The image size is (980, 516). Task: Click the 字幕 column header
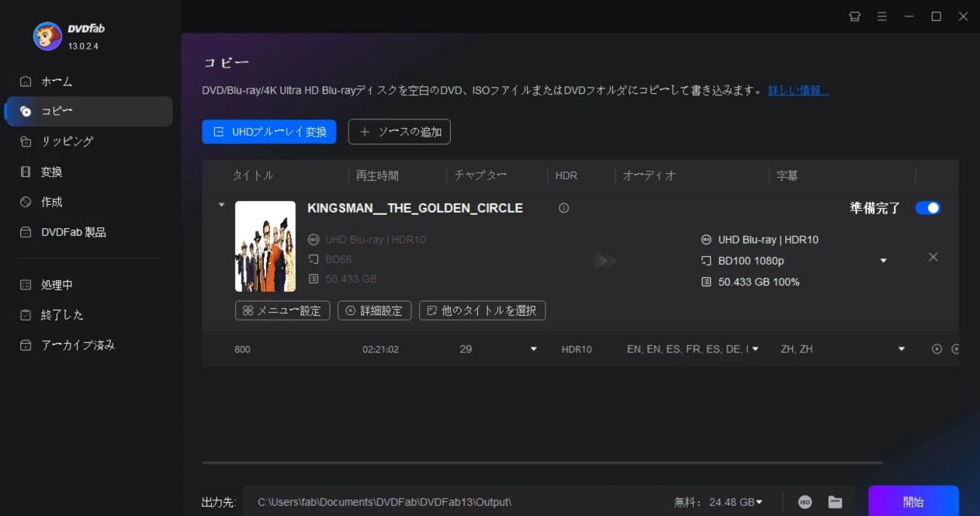788,175
